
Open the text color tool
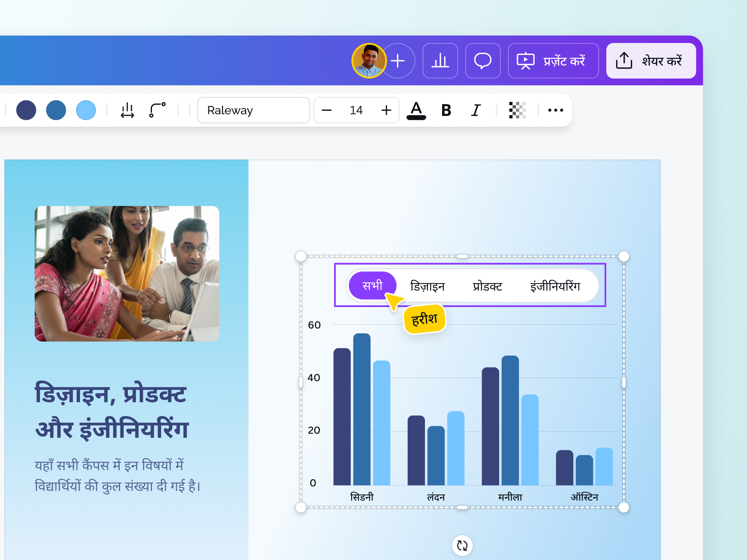click(x=416, y=110)
